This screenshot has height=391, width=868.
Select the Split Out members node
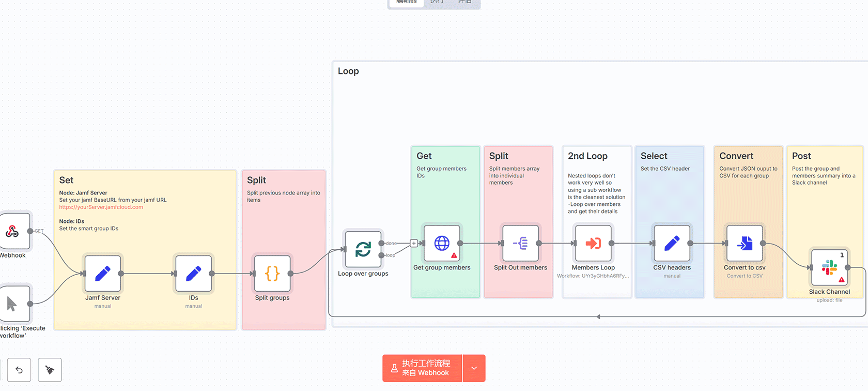(x=520, y=243)
